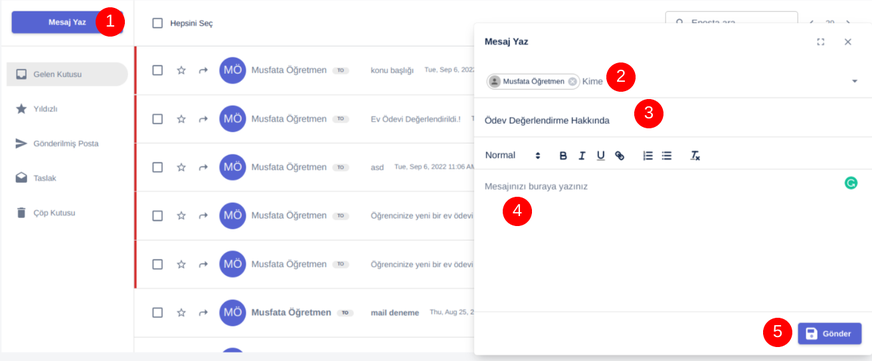This screenshot has height=361, width=872.
Task: Insert a hyperlink using the link icon
Action: (x=620, y=156)
